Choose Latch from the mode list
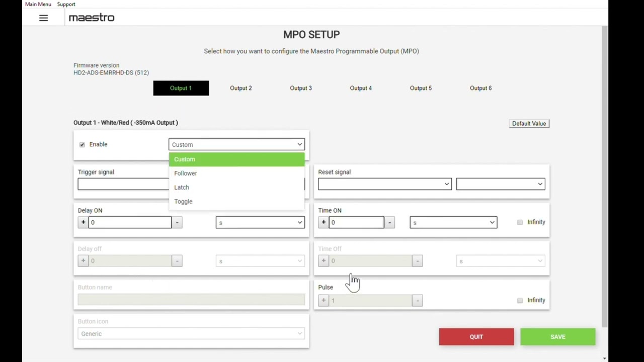 pos(236,187)
